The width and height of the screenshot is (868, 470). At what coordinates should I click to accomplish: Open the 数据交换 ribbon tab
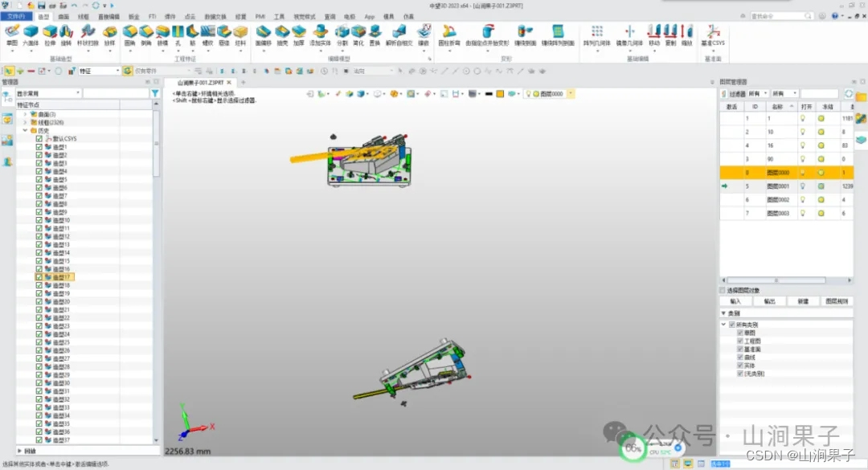click(x=215, y=17)
